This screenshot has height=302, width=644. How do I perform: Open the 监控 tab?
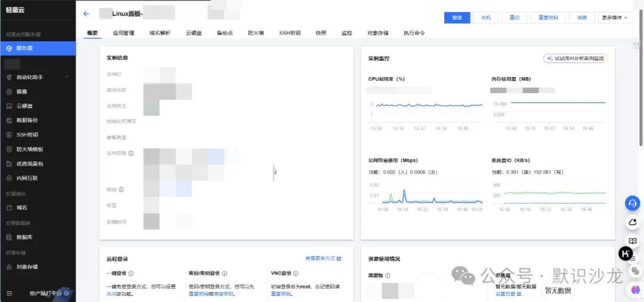coord(346,33)
